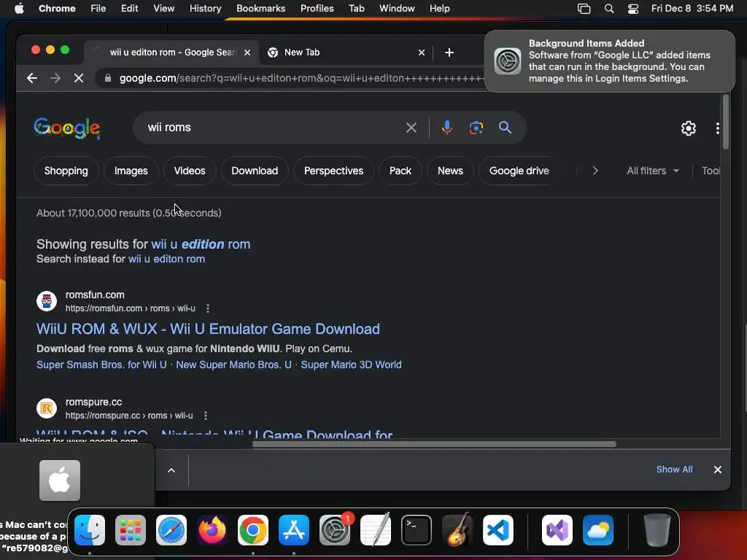Open New Super Mario Bros. U sublink
The width and height of the screenshot is (747, 560).
(x=234, y=365)
